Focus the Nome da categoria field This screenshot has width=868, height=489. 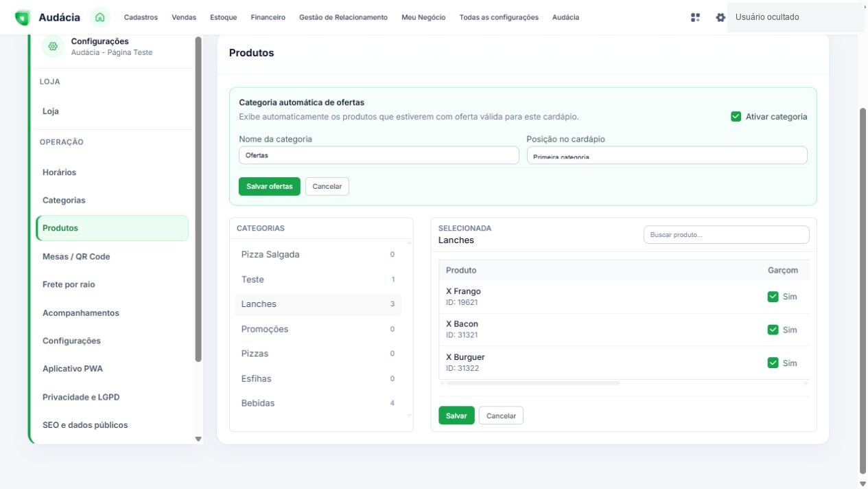(379, 155)
